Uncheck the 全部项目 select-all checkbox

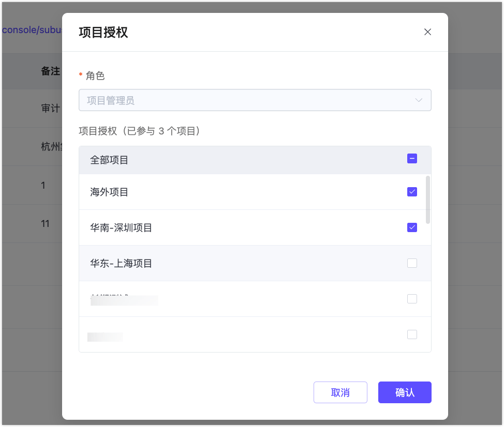[412, 158]
